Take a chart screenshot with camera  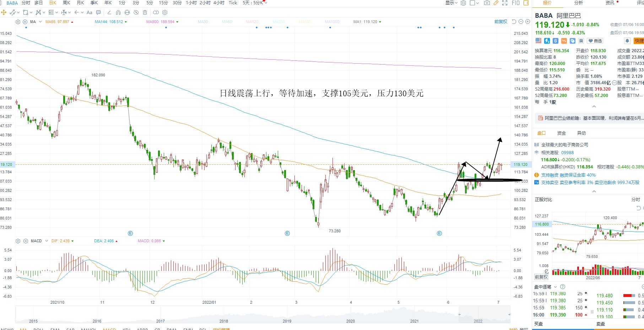[487, 3]
